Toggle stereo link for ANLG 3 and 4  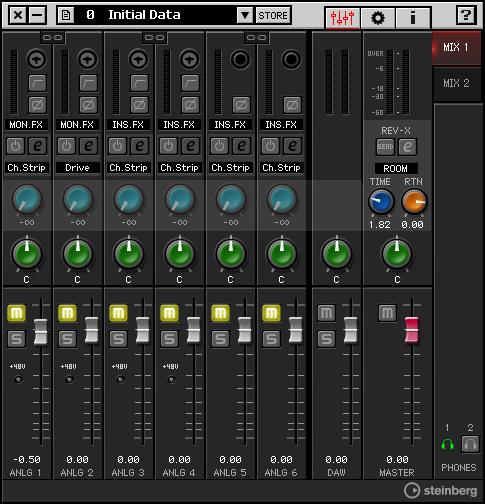click(154, 37)
